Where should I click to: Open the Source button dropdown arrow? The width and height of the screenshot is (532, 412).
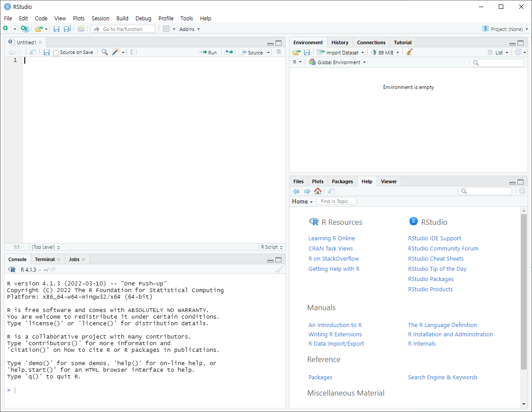pyautogui.click(x=268, y=53)
